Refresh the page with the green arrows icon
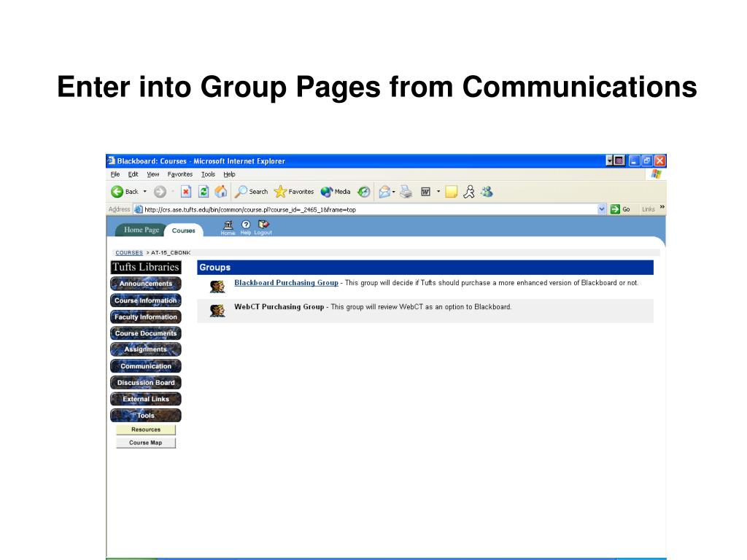This screenshot has height=560, width=747. tap(204, 192)
